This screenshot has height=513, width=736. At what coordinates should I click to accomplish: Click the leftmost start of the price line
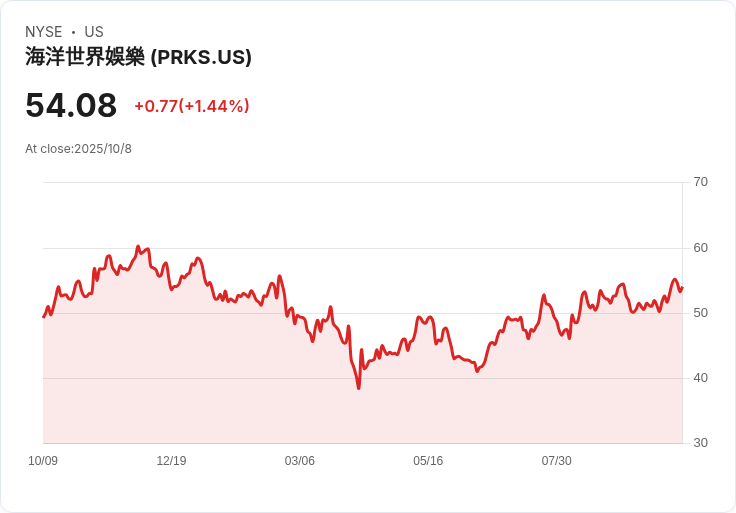(44, 316)
